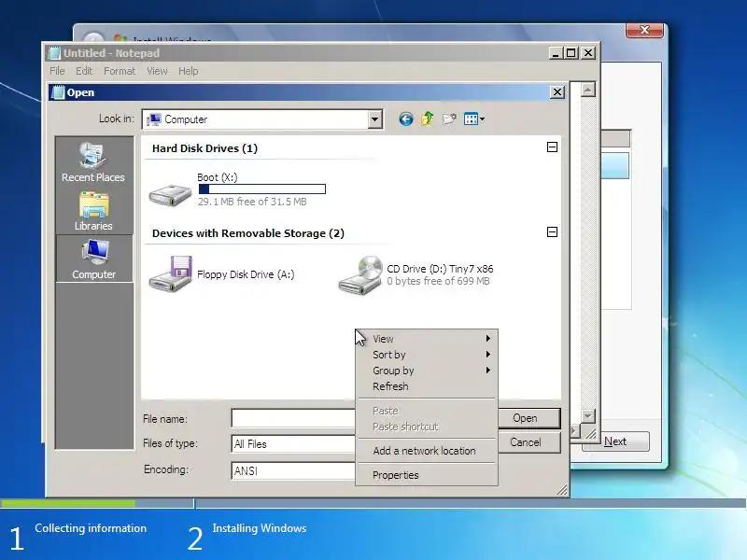
Task: Open the View Menu icon in toolbar
Action: 474,119
